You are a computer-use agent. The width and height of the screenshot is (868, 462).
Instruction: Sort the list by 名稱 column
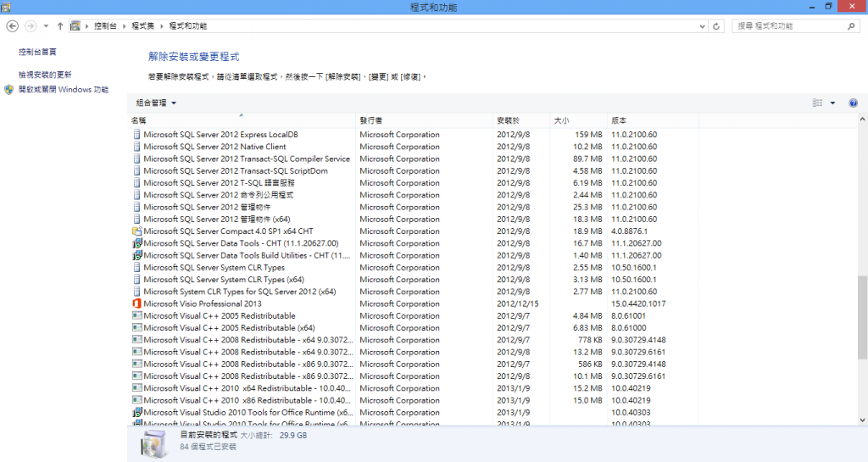pos(139,121)
